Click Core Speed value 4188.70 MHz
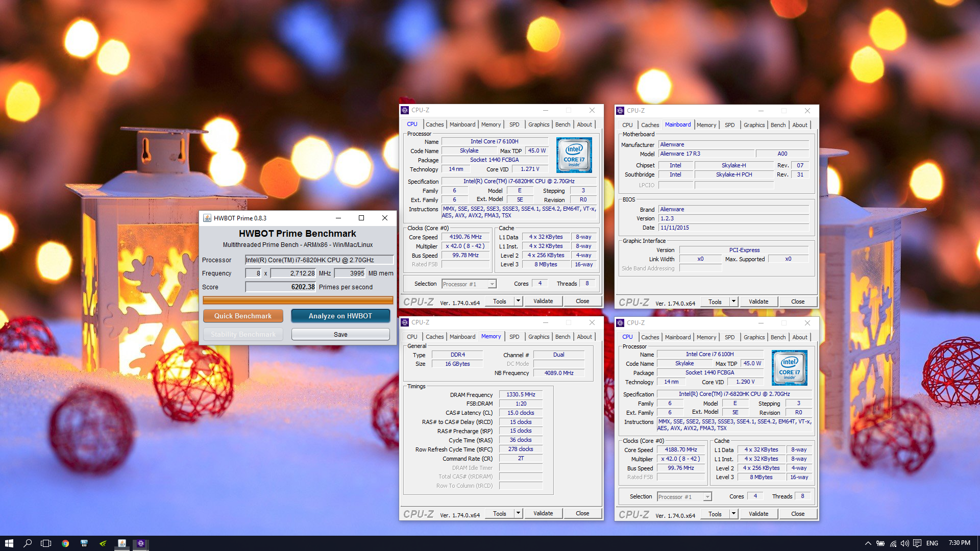Image resolution: width=980 pixels, height=551 pixels. coord(681,449)
